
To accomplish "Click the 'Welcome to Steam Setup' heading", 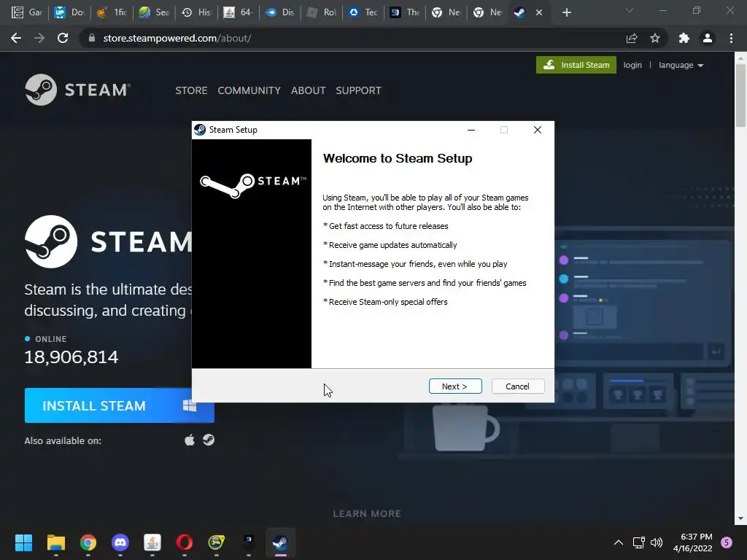I will click(398, 158).
